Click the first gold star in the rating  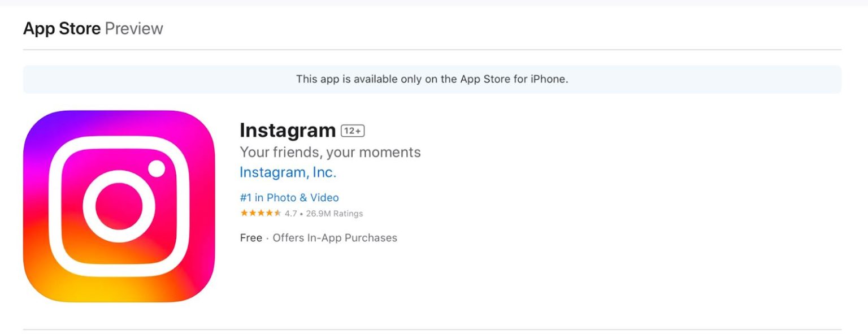pos(245,214)
